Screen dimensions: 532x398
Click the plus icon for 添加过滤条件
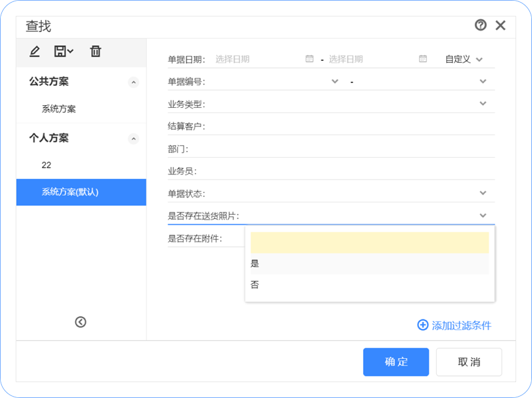[x=422, y=325]
